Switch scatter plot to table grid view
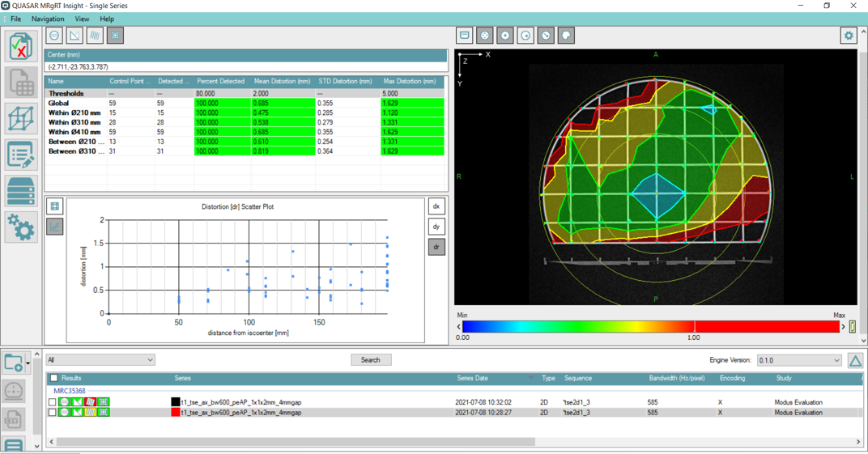The width and height of the screenshot is (868, 454). tap(54, 206)
